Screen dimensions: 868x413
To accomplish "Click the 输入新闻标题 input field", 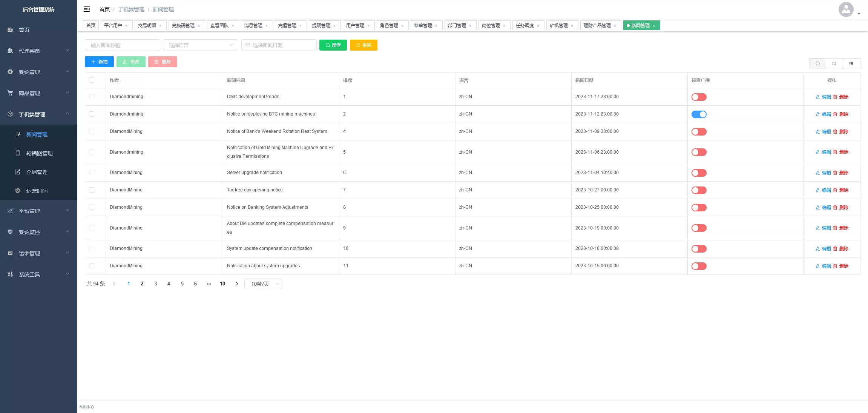I will click(122, 45).
